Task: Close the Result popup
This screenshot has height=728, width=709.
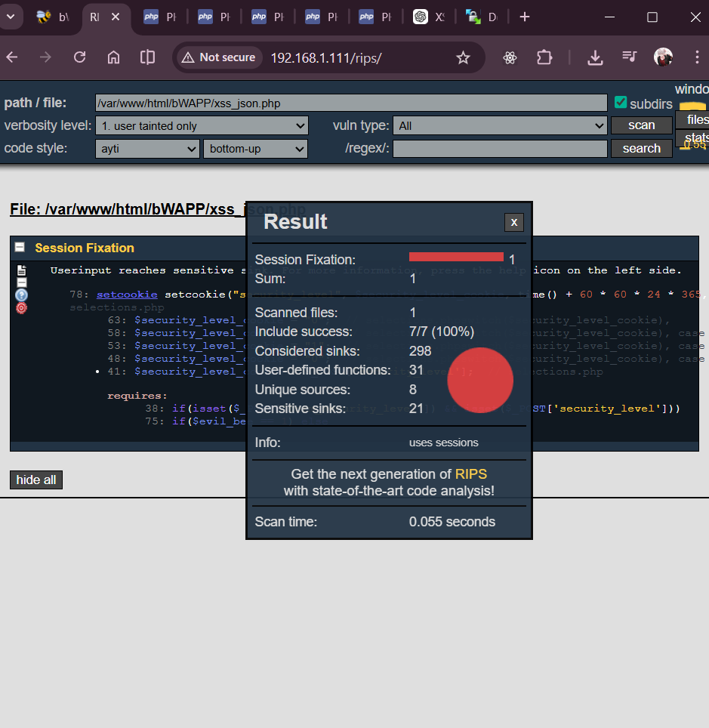Action: pyautogui.click(x=513, y=222)
